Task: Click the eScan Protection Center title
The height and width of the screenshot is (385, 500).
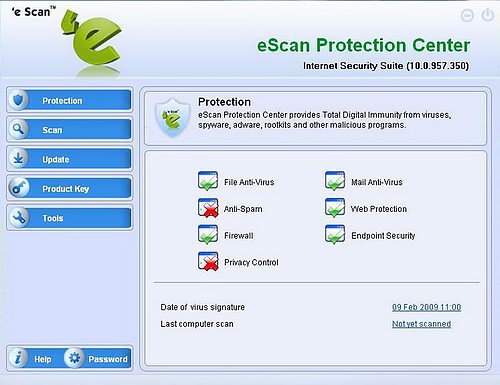Action: pyautogui.click(x=363, y=45)
